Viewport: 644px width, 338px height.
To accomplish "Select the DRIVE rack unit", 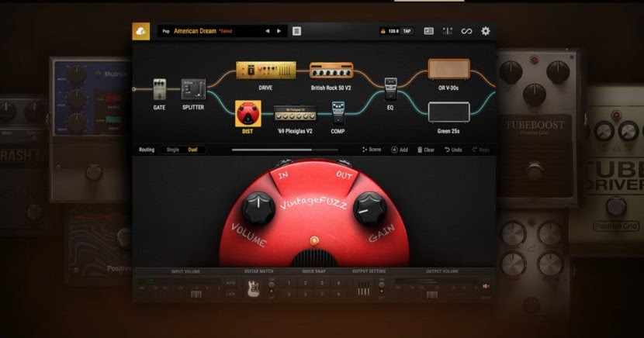I will click(x=265, y=71).
